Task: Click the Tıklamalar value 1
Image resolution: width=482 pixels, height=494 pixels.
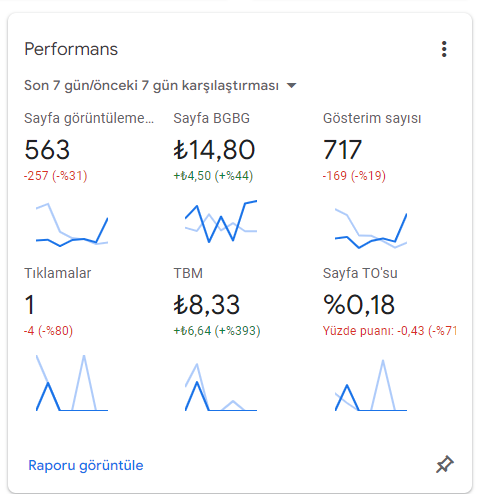Action: pyautogui.click(x=30, y=305)
